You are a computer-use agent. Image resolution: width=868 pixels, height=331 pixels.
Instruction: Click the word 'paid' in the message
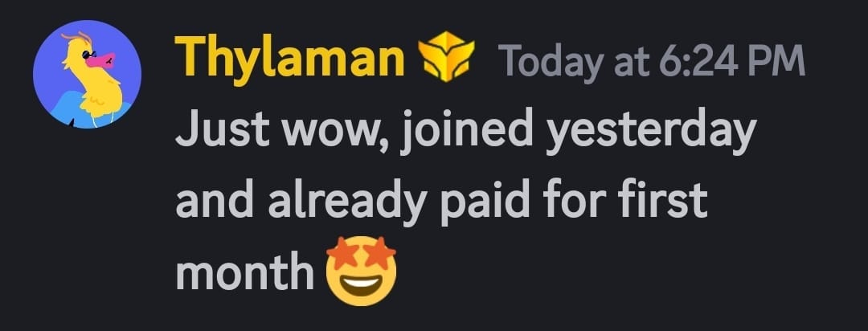pyautogui.click(x=485, y=202)
